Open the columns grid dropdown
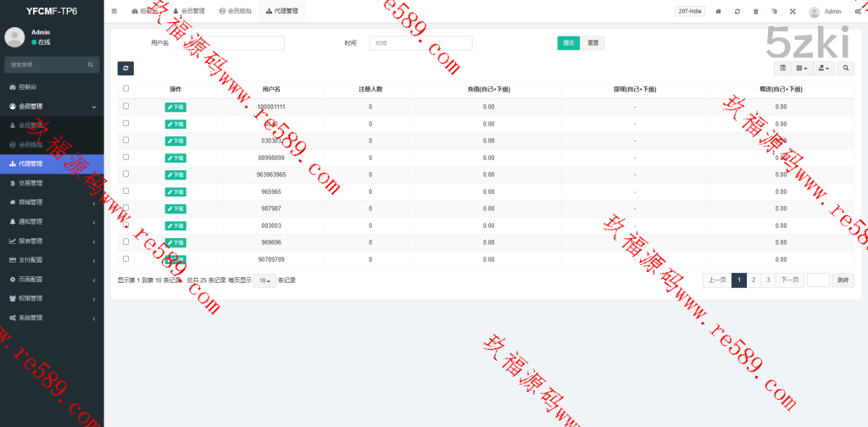868x427 pixels. pos(801,69)
